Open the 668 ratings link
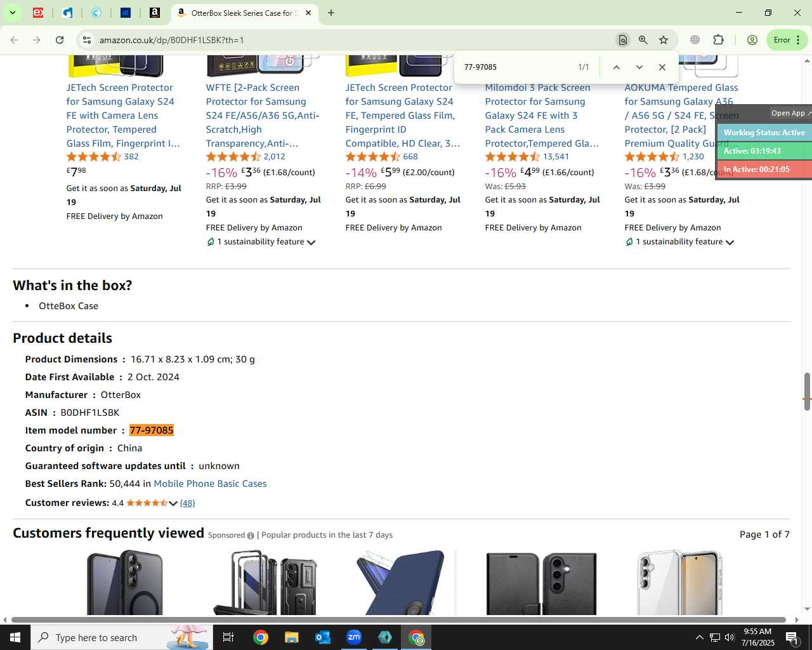The image size is (812, 650). [x=410, y=157]
